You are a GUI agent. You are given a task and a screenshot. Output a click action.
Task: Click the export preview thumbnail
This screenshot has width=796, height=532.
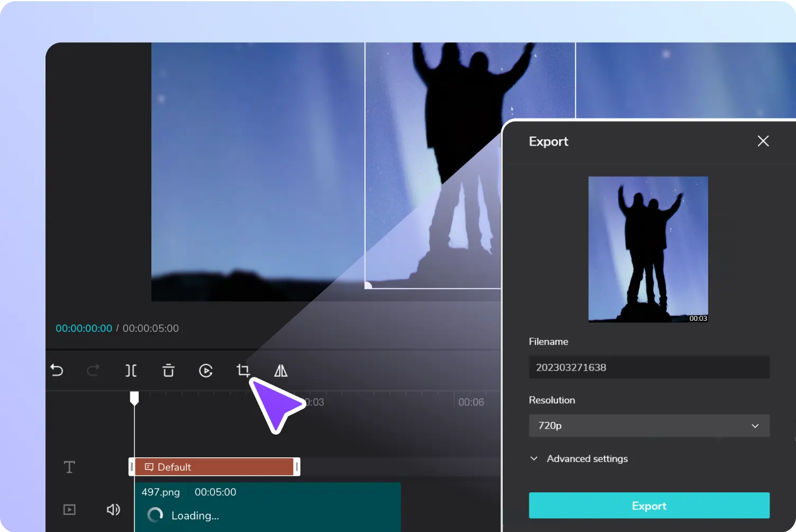tap(648, 249)
